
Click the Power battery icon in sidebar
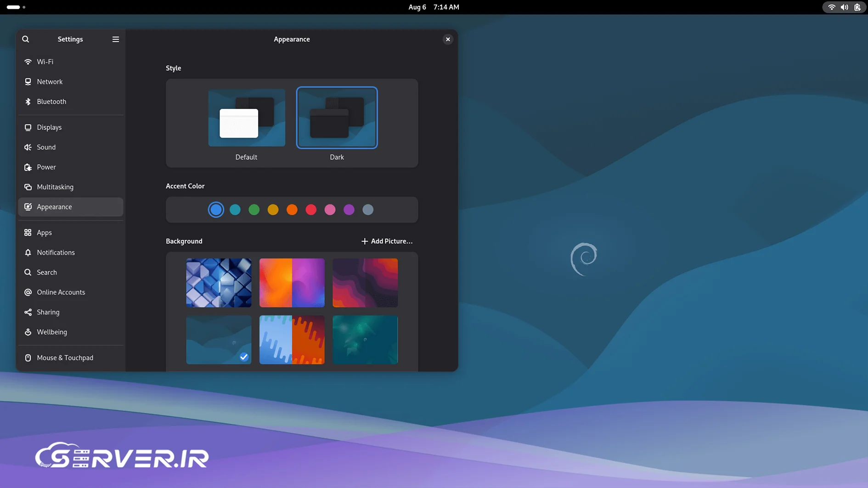pos(28,167)
